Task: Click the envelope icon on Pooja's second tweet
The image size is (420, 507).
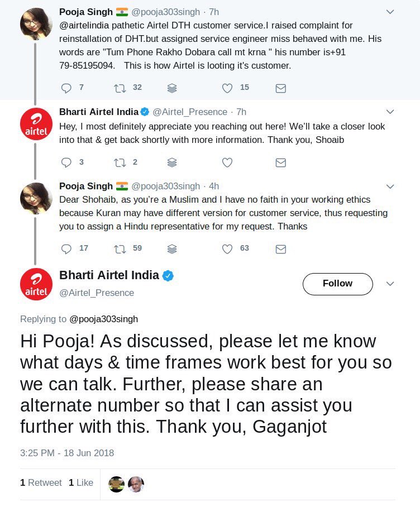Action: 280,248
